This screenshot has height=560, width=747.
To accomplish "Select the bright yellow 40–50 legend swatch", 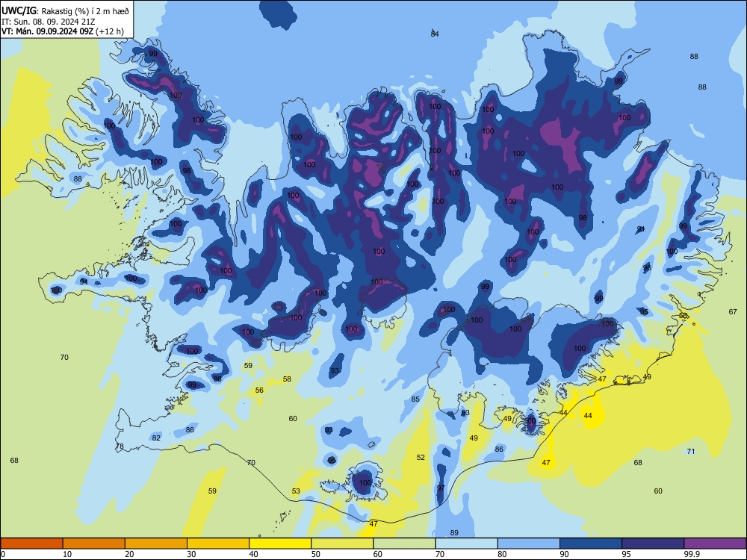I will (x=280, y=544).
